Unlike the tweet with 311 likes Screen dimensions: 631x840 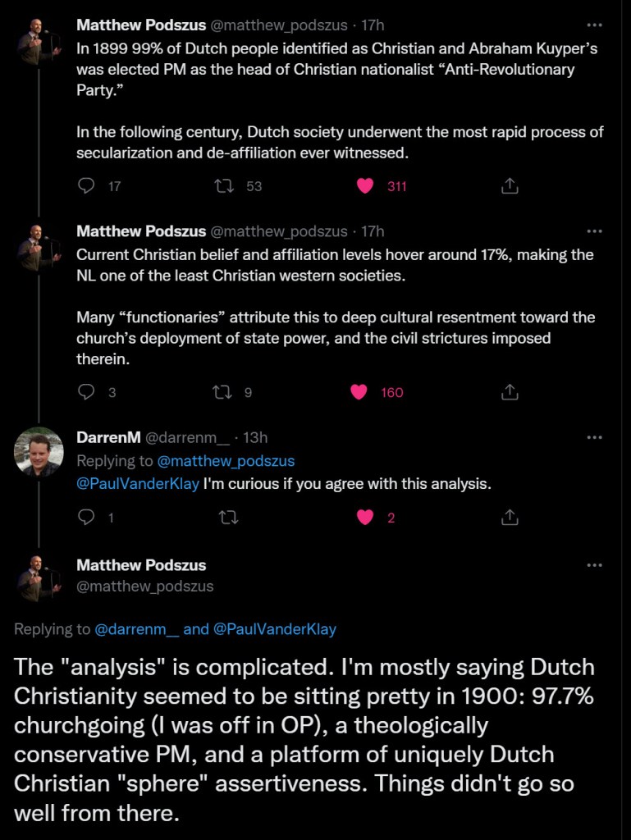[x=365, y=186]
